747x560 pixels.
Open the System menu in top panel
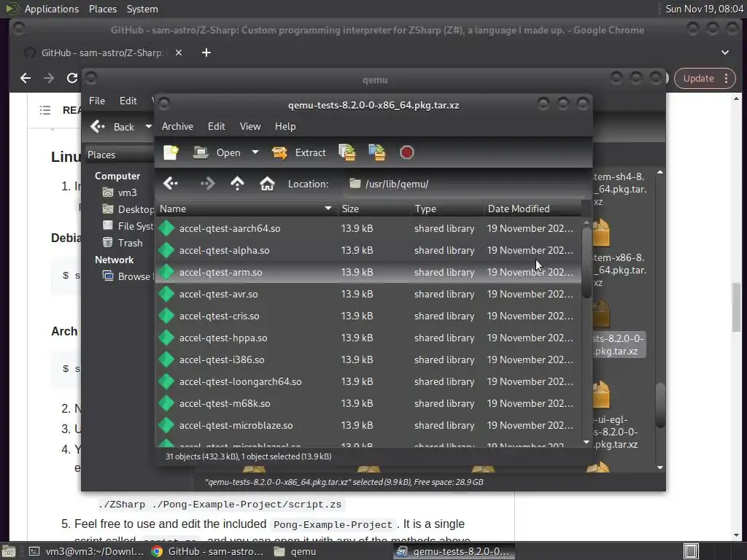click(142, 9)
